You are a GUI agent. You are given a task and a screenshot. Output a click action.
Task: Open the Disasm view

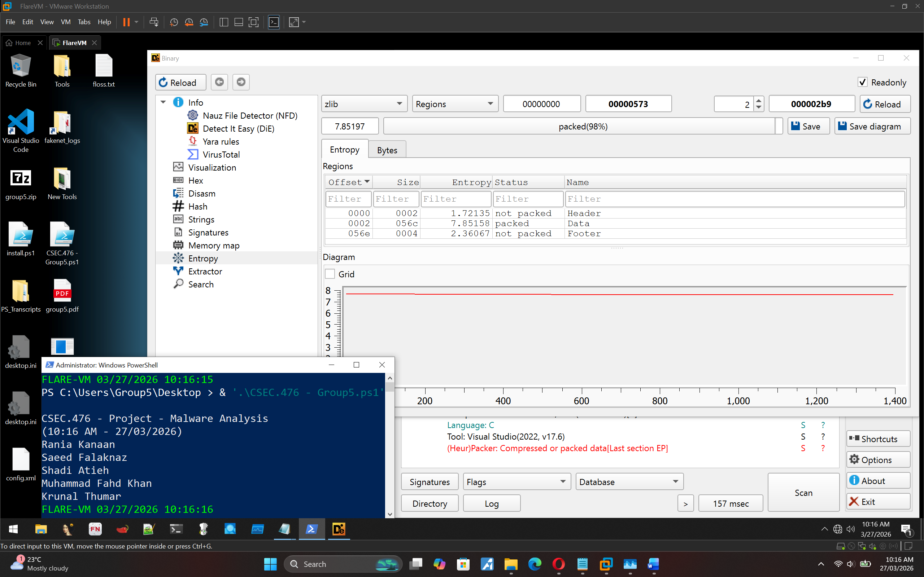pyautogui.click(x=202, y=194)
